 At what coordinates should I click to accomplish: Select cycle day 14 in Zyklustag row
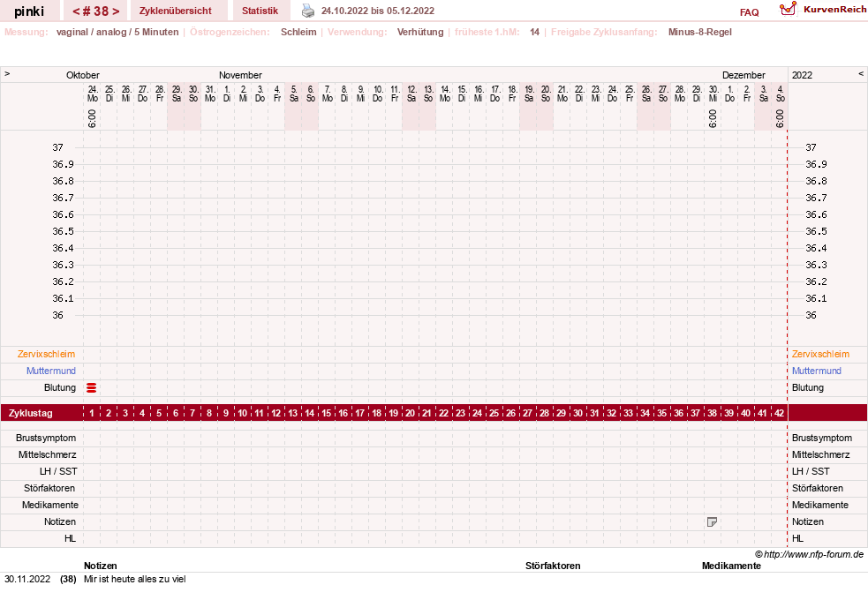pyautogui.click(x=309, y=413)
